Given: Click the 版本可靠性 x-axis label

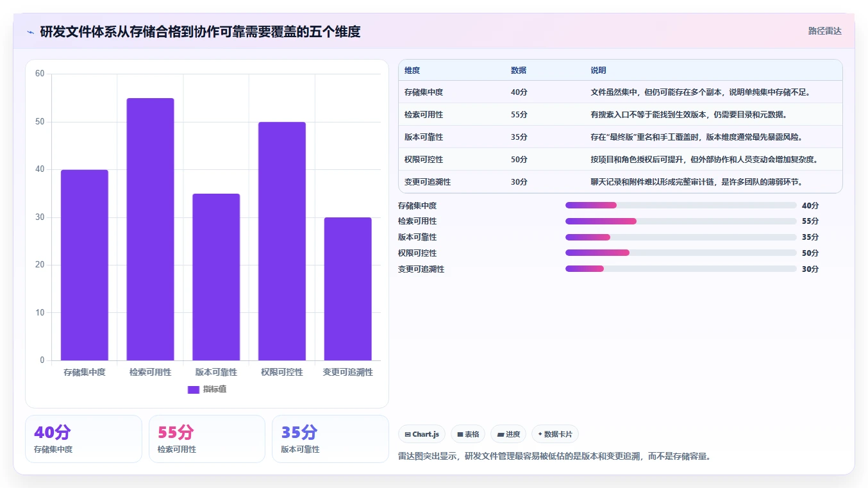Looking at the screenshot, I should [x=216, y=372].
